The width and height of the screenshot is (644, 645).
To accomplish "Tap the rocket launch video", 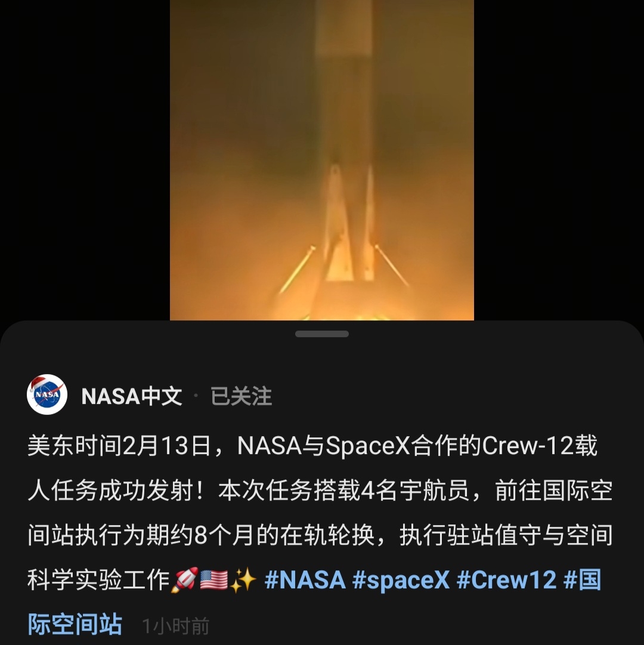I will pyautogui.click(x=322, y=160).
